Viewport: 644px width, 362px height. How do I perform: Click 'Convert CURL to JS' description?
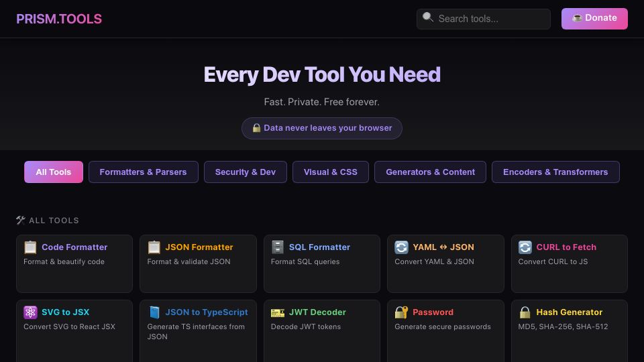(x=553, y=261)
